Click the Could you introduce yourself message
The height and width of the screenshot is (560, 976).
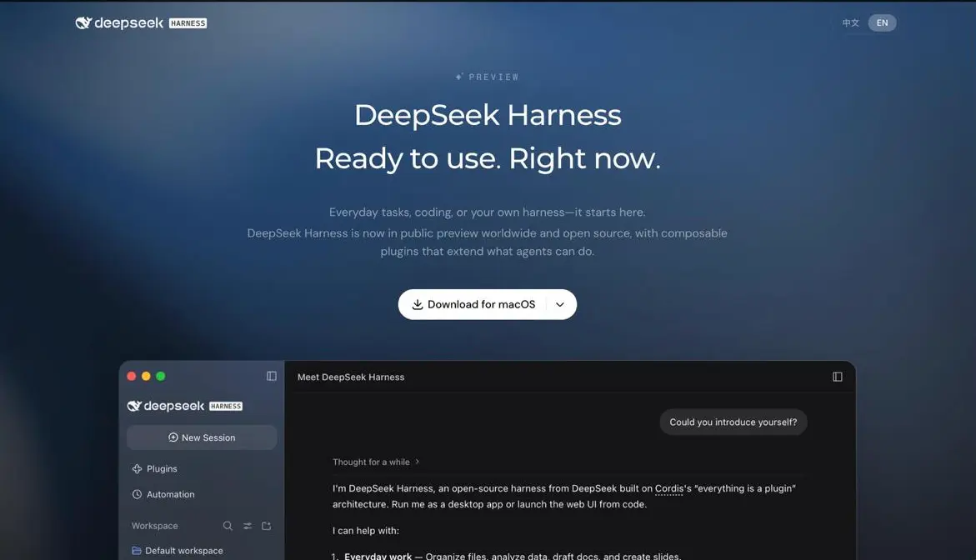pos(733,422)
